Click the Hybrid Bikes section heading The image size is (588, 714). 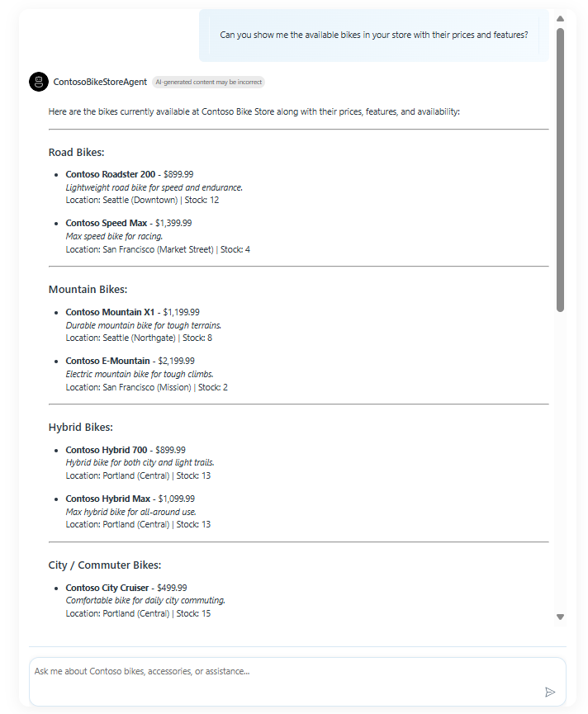tap(81, 428)
